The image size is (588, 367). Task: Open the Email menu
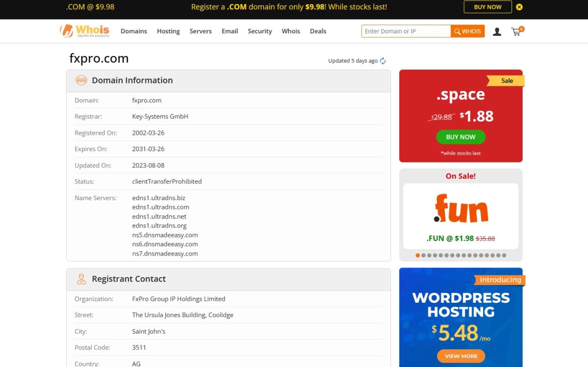pyautogui.click(x=230, y=31)
